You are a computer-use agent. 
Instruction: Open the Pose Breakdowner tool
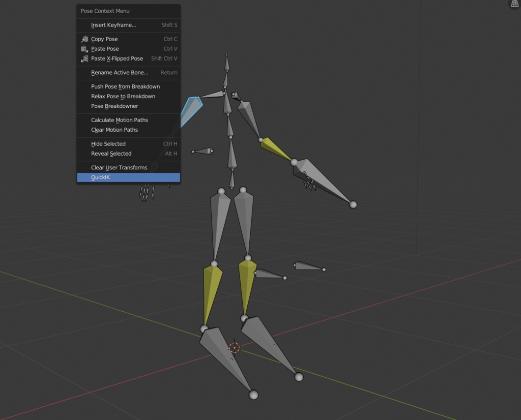(x=114, y=106)
